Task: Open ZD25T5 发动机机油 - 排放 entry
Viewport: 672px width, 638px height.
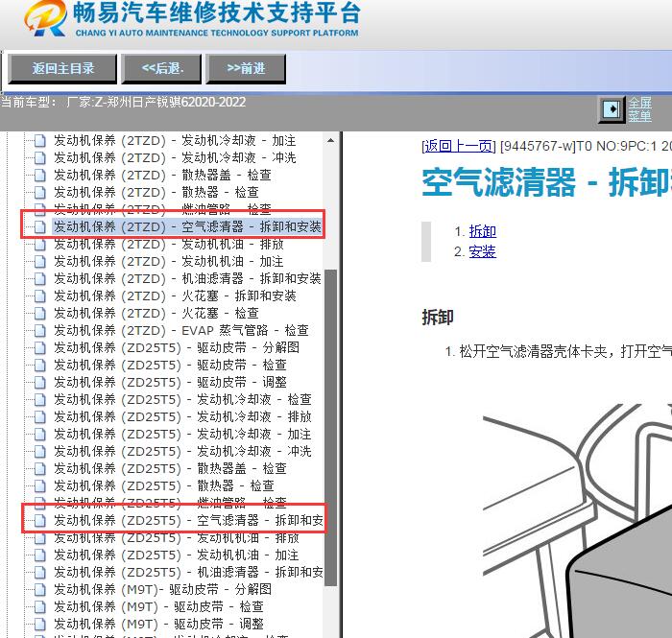Action: [x=176, y=537]
